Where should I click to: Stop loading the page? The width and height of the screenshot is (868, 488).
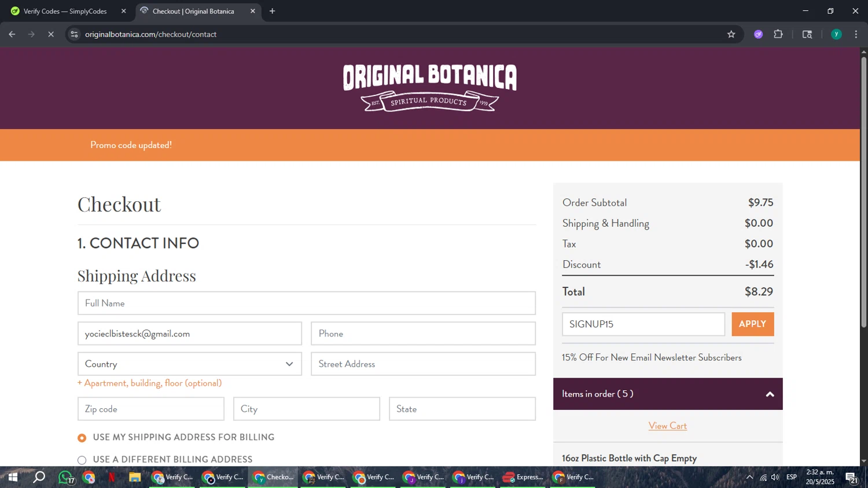click(51, 34)
